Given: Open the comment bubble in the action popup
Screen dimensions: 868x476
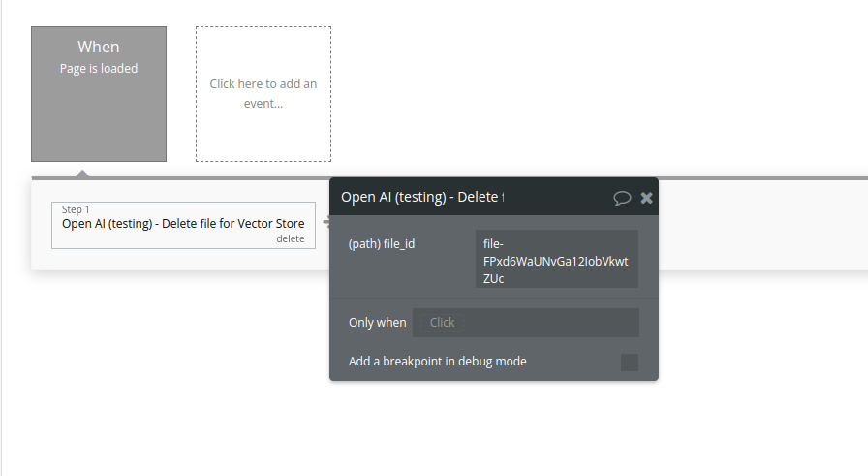Looking at the screenshot, I should [622, 198].
